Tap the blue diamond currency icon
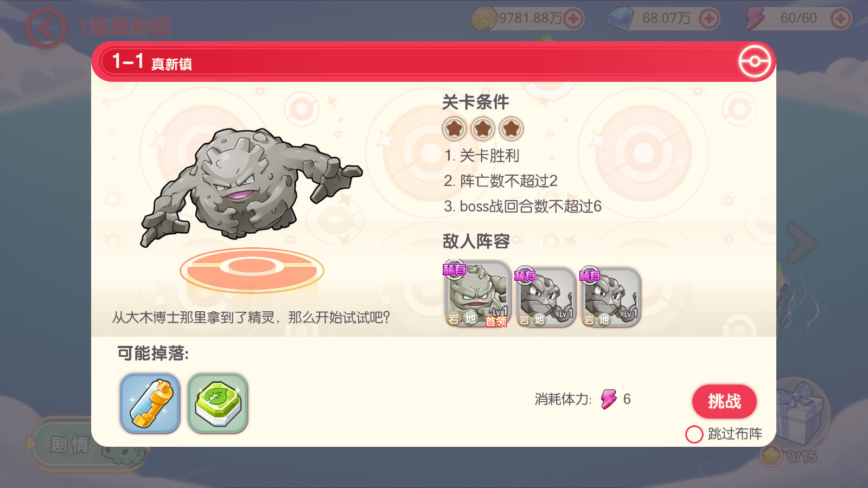This screenshot has height=488, width=868. (621, 19)
